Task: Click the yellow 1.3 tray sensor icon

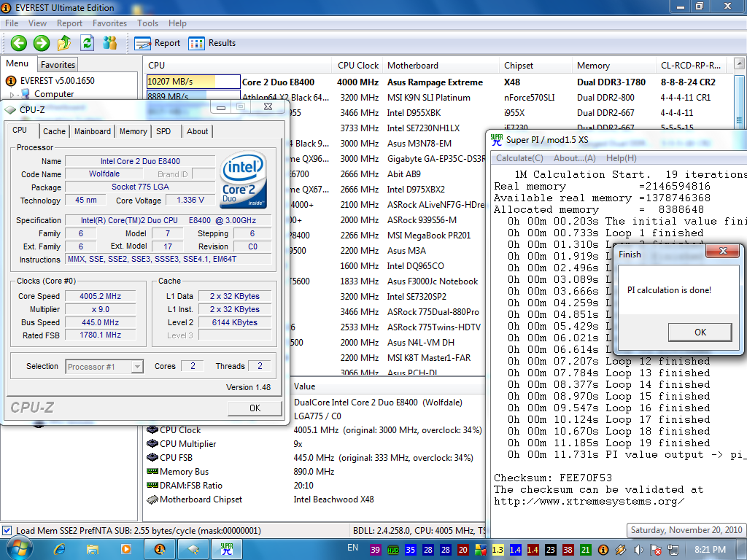Action: (498, 550)
